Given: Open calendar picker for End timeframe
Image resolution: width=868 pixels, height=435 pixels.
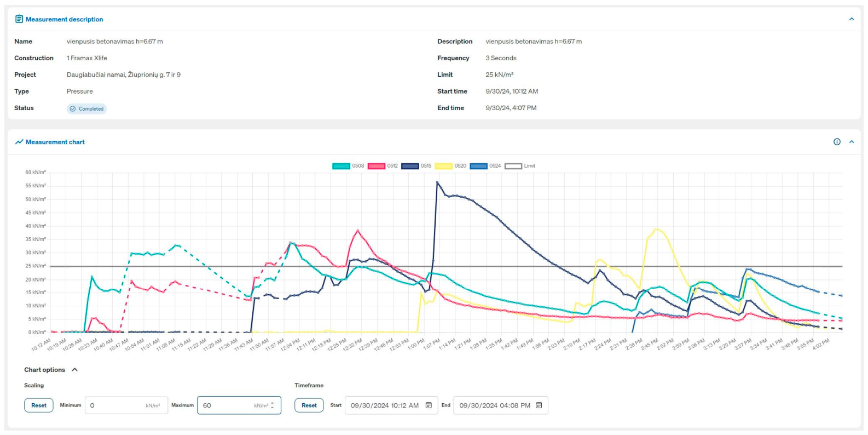Looking at the screenshot, I should (x=539, y=405).
